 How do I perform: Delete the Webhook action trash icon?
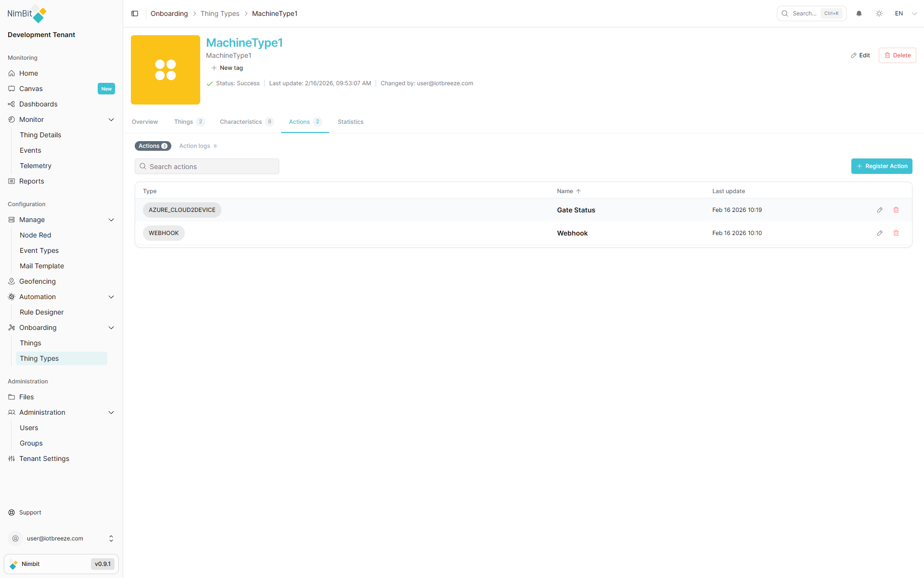pos(896,233)
